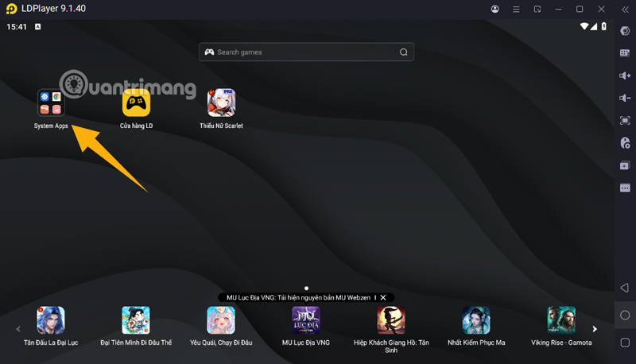Show more tools via sidebar three-dots icon

625,188
